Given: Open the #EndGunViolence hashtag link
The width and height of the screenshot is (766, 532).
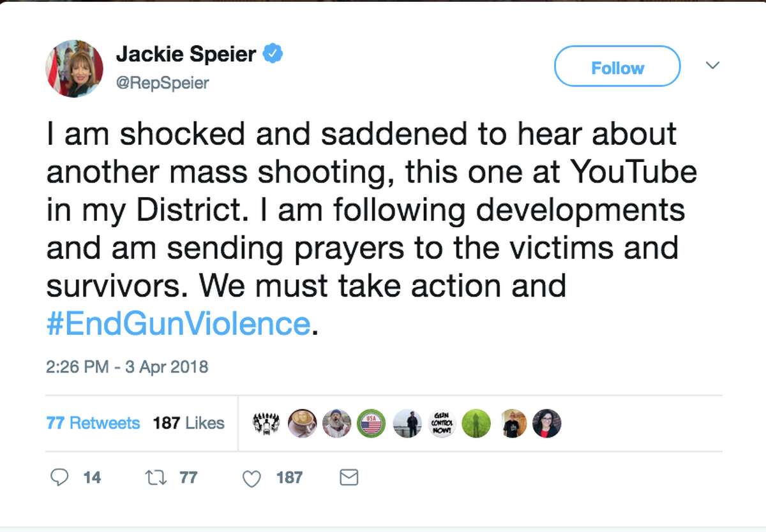Looking at the screenshot, I should pos(179,323).
